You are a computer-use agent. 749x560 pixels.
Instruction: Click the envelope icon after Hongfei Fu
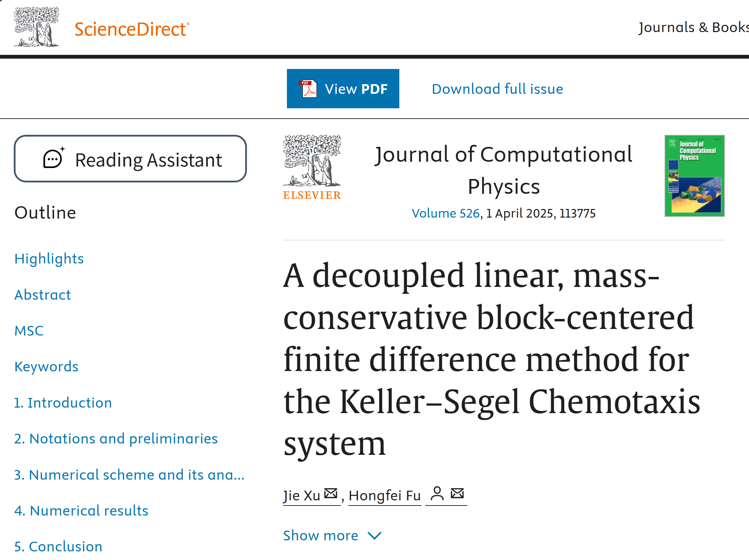click(x=457, y=493)
